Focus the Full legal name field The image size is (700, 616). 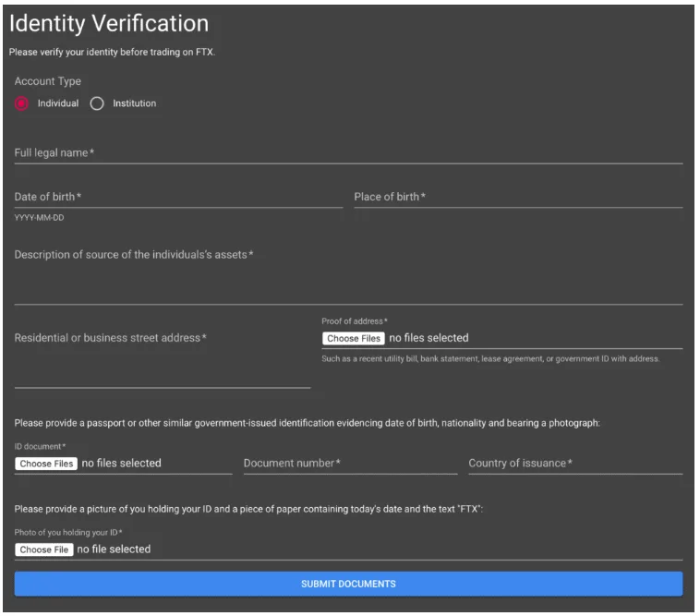[x=348, y=153]
